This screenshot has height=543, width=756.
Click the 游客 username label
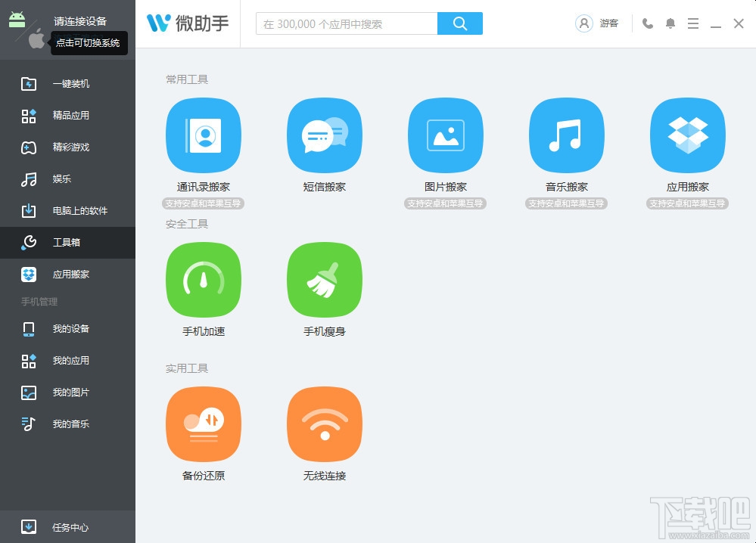pos(609,23)
